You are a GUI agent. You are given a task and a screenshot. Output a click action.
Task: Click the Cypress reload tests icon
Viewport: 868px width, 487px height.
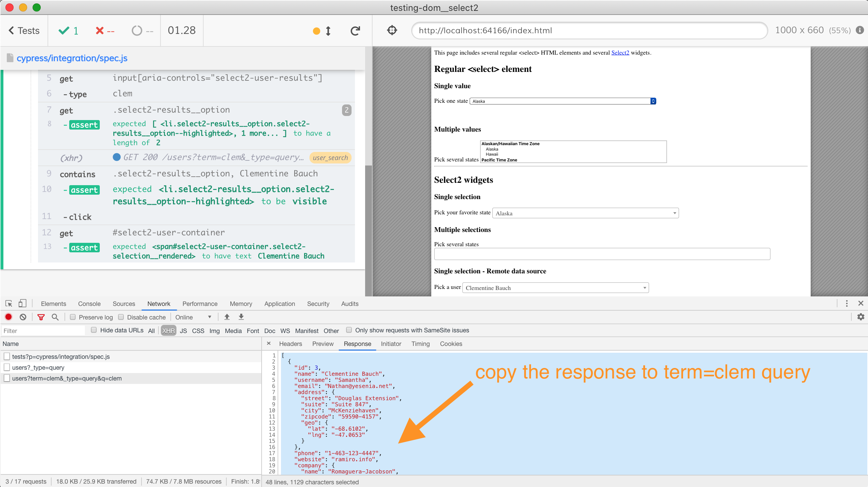point(355,31)
